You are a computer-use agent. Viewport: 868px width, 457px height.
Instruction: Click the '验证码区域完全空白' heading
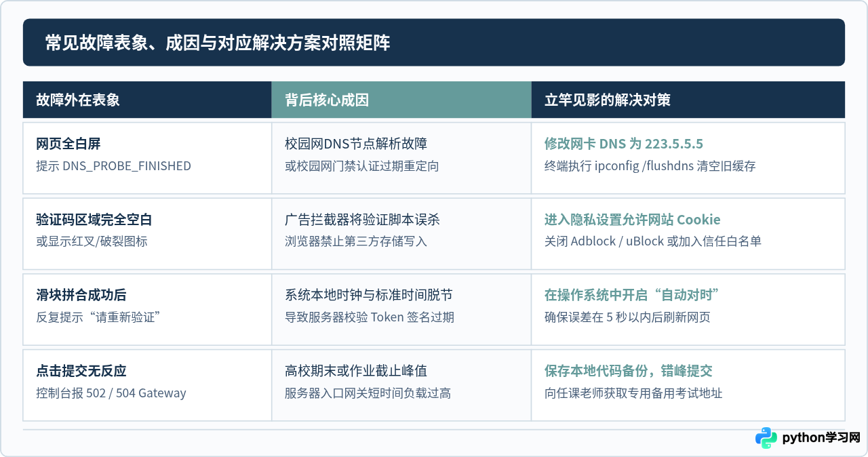[x=94, y=220]
